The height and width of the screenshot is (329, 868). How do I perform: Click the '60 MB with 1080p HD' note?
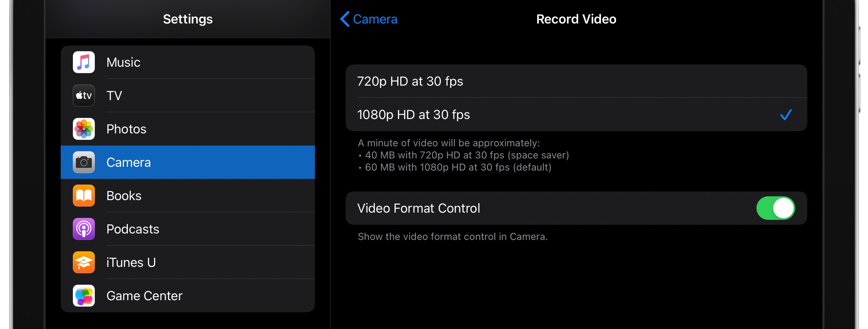pyautogui.click(x=455, y=167)
